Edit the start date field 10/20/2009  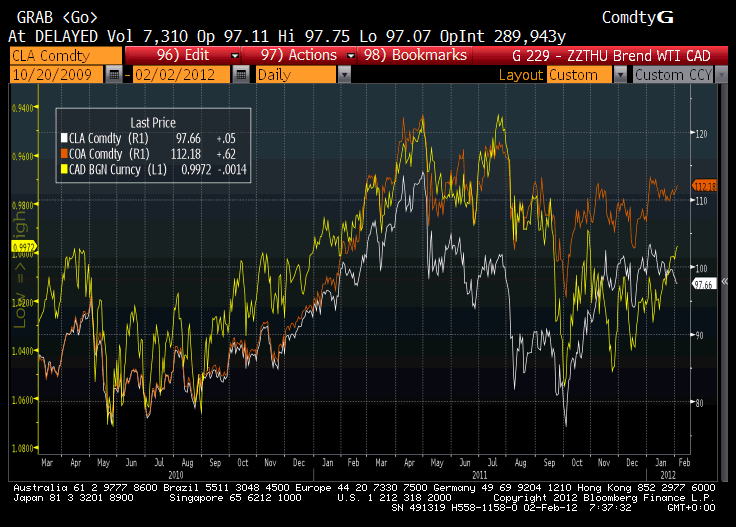[x=56, y=75]
